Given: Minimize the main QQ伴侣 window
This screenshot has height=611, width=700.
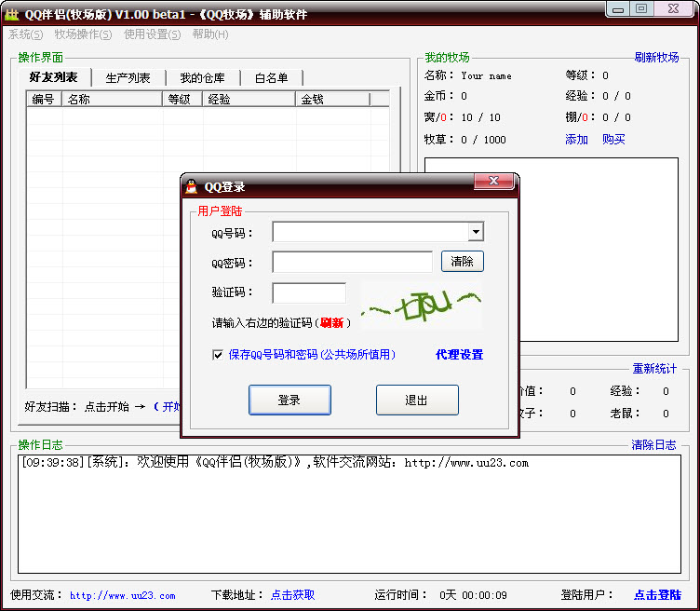Looking at the screenshot, I should coord(618,9).
